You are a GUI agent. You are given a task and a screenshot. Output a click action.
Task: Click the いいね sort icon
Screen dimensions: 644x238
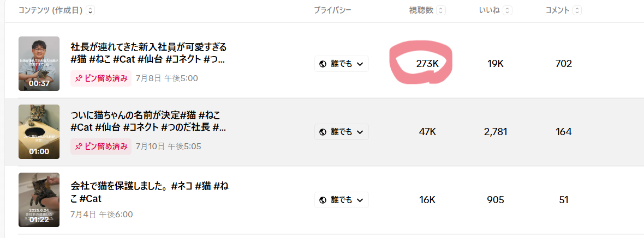508,10
